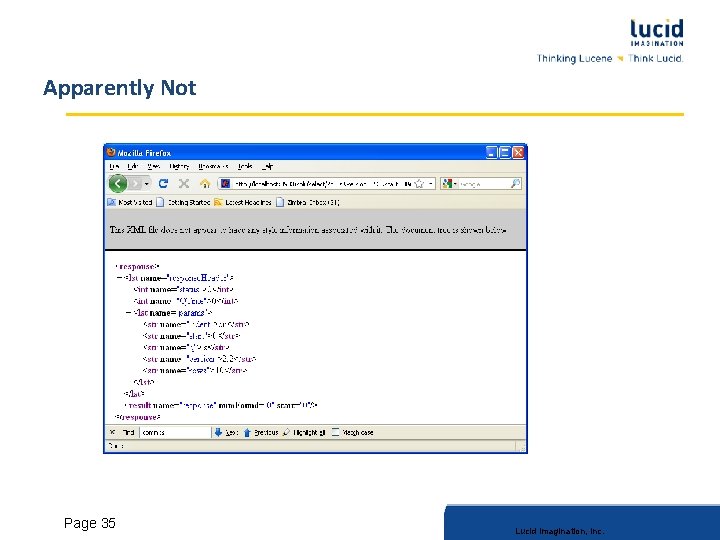Click the green Back arrow button
This screenshot has height=540, width=720.
(118, 184)
